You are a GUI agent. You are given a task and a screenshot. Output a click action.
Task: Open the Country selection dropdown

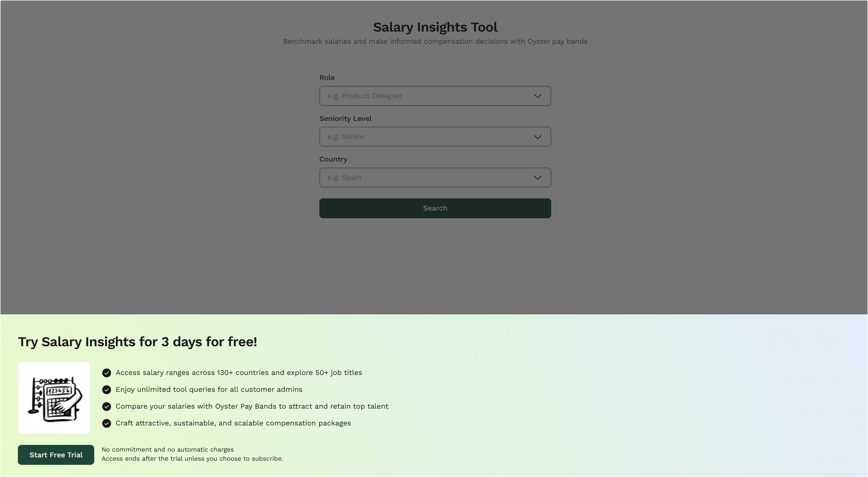[x=435, y=177]
